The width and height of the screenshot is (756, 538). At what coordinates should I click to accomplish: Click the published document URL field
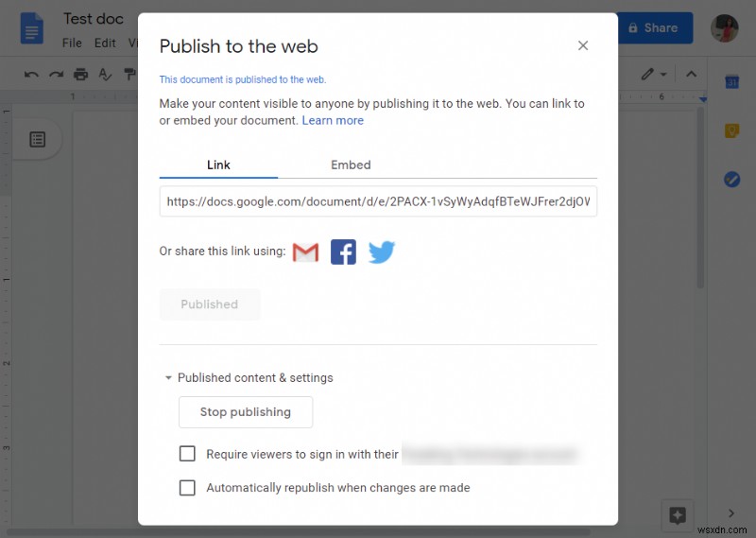pos(378,201)
